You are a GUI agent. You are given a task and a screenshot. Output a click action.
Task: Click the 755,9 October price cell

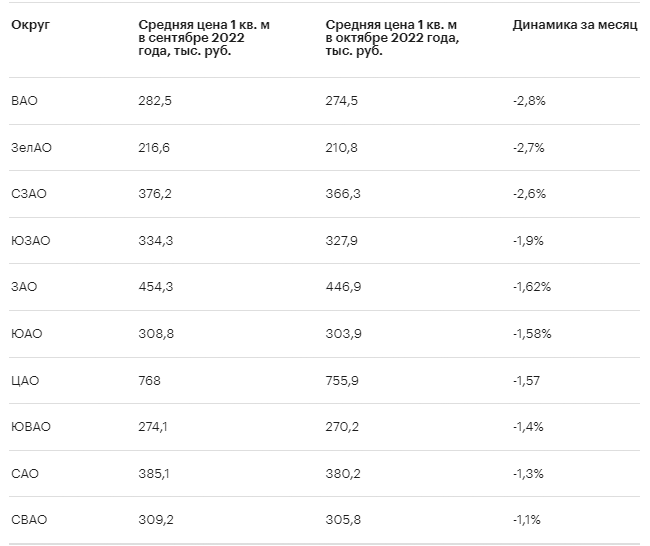(343, 380)
